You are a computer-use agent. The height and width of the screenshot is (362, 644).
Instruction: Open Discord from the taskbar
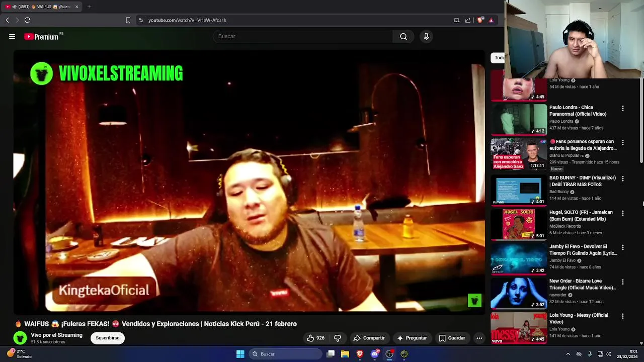(374, 354)
